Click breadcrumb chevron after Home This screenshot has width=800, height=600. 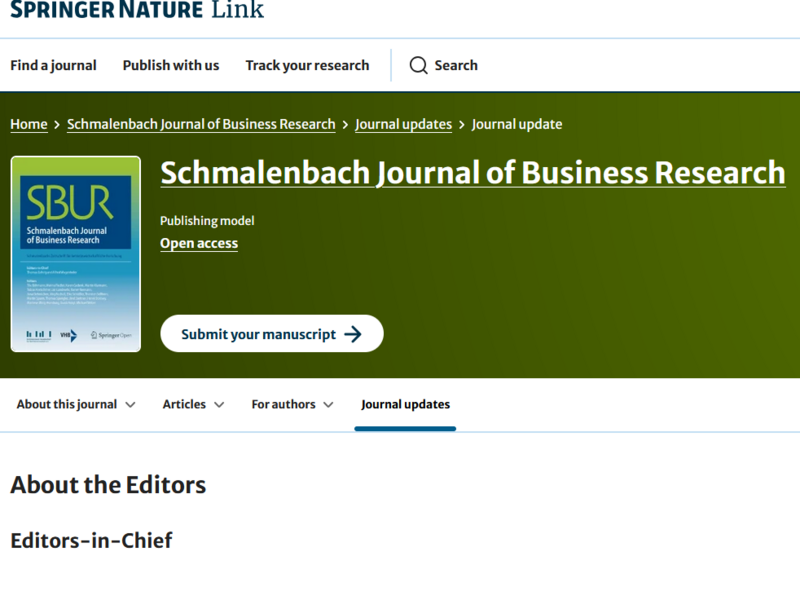click(57, 124)
